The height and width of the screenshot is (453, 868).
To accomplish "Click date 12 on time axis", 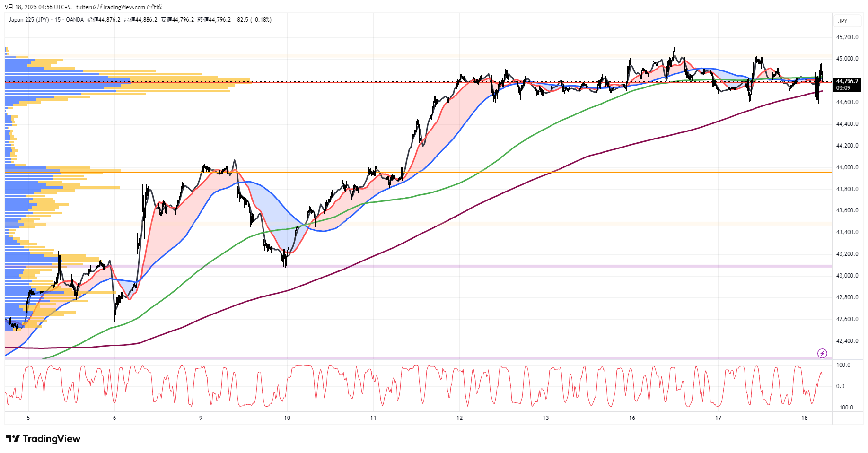I will [459, 418].
